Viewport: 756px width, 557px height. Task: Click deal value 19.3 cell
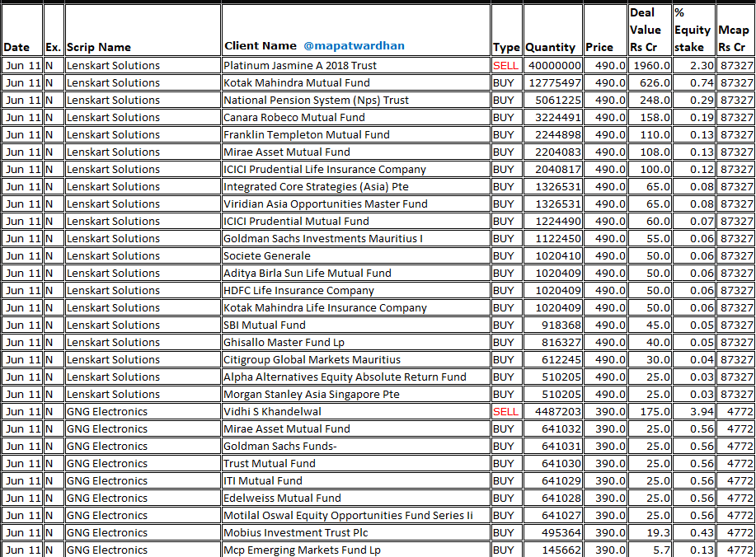click(x=650, y=533)
